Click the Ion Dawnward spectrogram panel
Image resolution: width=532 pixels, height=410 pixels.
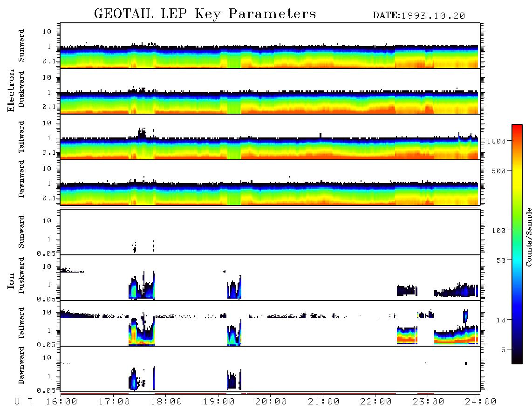270,369
